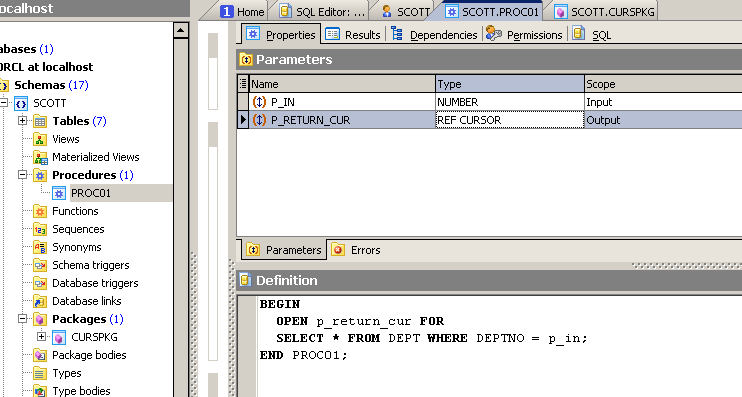Image resolution: width=742 pixels, height=397 pixels.
Task: Click the P_IN parameter icon
Action: click(259, 102)
